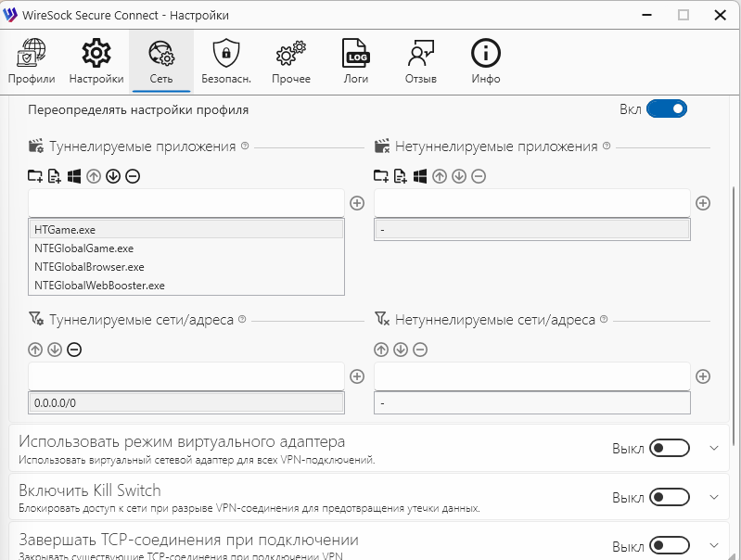Open help for Туннелируемые сети/адреса
Viewport: 741px width, 560px height.
click(x=242, y=319)
